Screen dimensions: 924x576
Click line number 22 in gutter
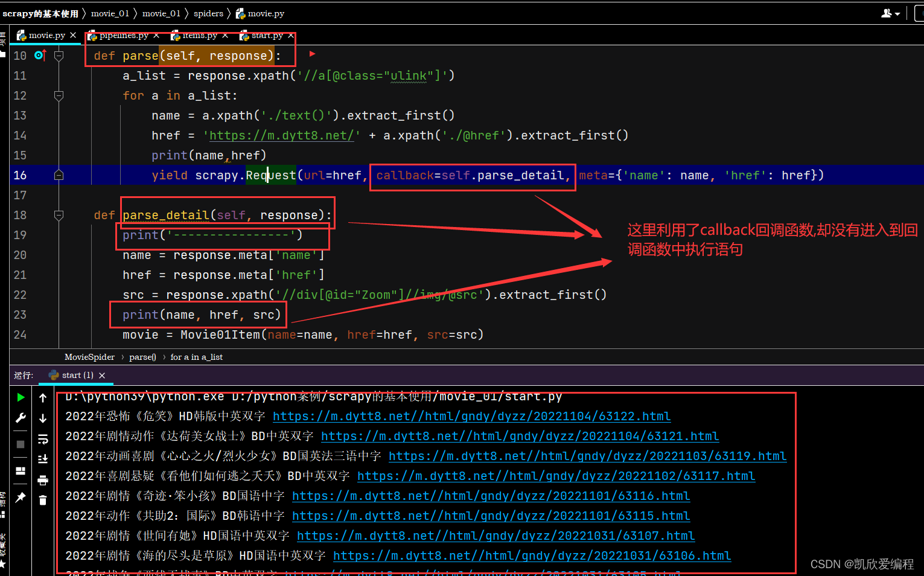point(20,295)
